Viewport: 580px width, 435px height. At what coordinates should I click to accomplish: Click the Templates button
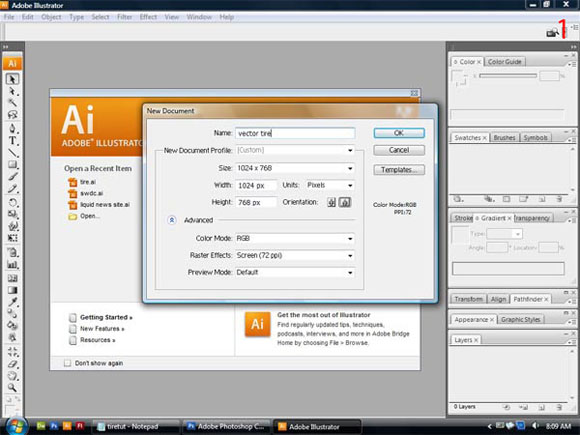pyautogui.click(x=399, y=170)
